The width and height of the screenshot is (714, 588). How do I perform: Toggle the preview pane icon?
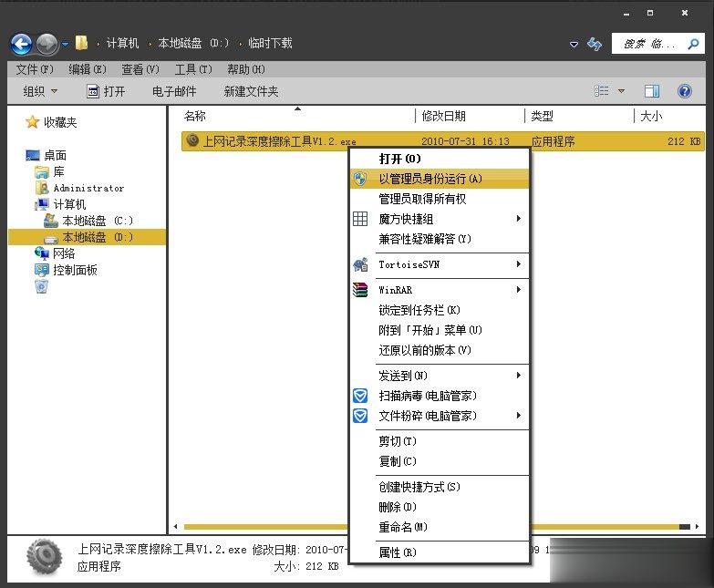pos(652,91)
